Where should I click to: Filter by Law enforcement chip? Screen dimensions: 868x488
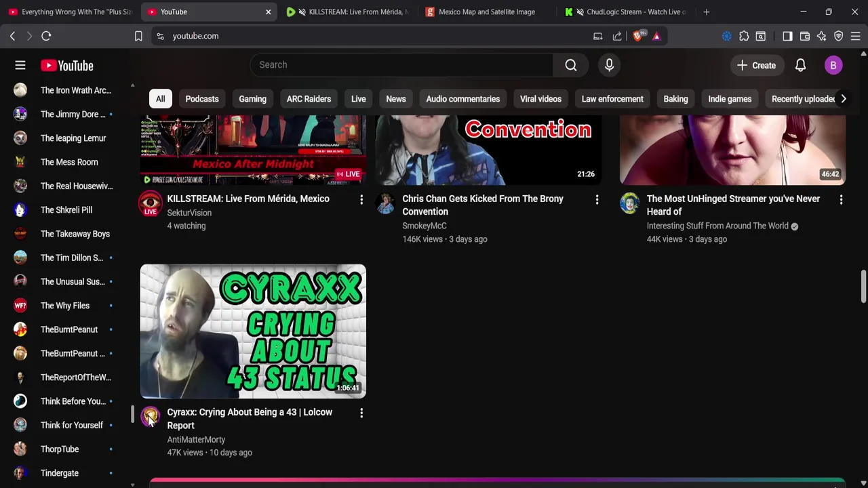(612, 99)
